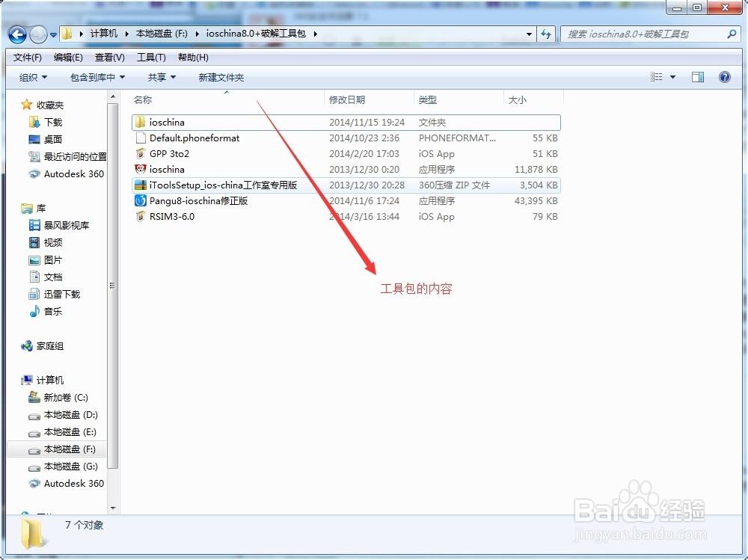Open the view options dropdown arrow

(x=672, y=77)
